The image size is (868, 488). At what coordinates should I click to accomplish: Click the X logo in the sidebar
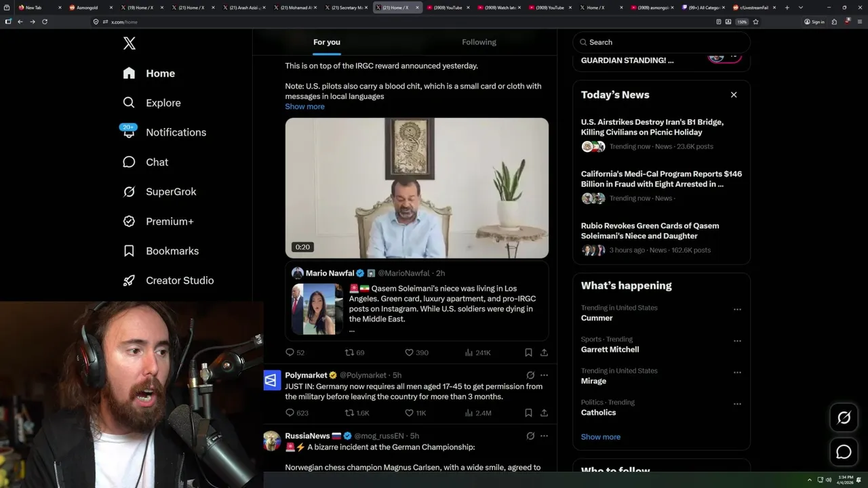130,43
